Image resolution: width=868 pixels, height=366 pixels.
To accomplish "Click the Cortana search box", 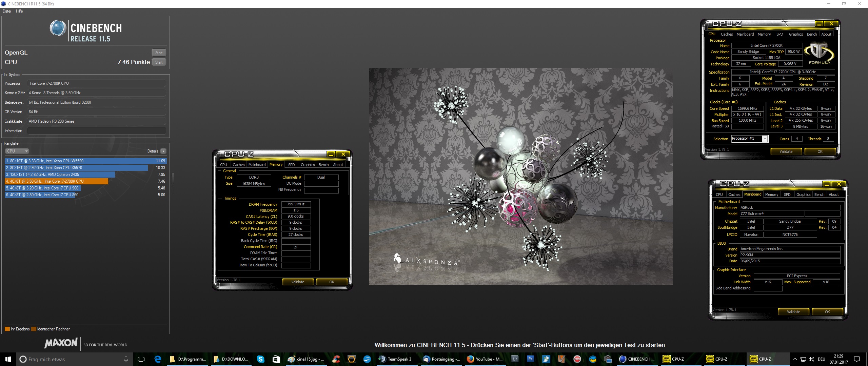I will [x=74, y=359].
